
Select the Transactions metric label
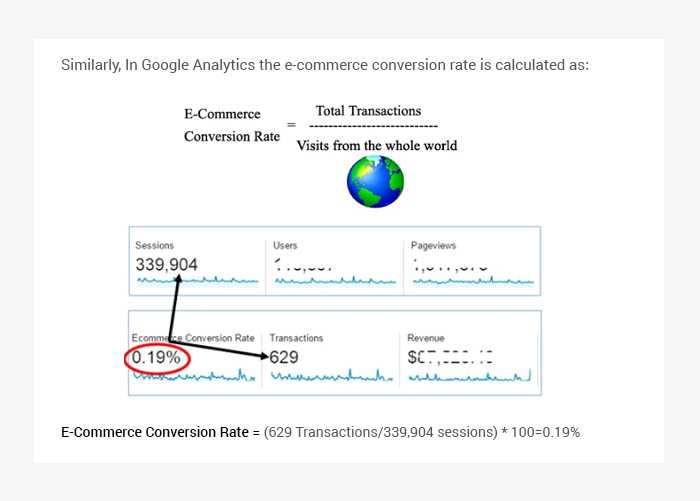(296, 339)
